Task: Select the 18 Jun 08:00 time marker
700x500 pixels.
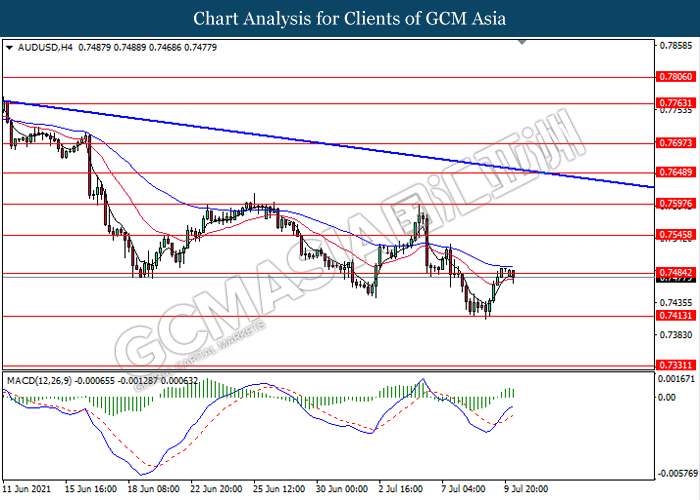Action: 154,489
